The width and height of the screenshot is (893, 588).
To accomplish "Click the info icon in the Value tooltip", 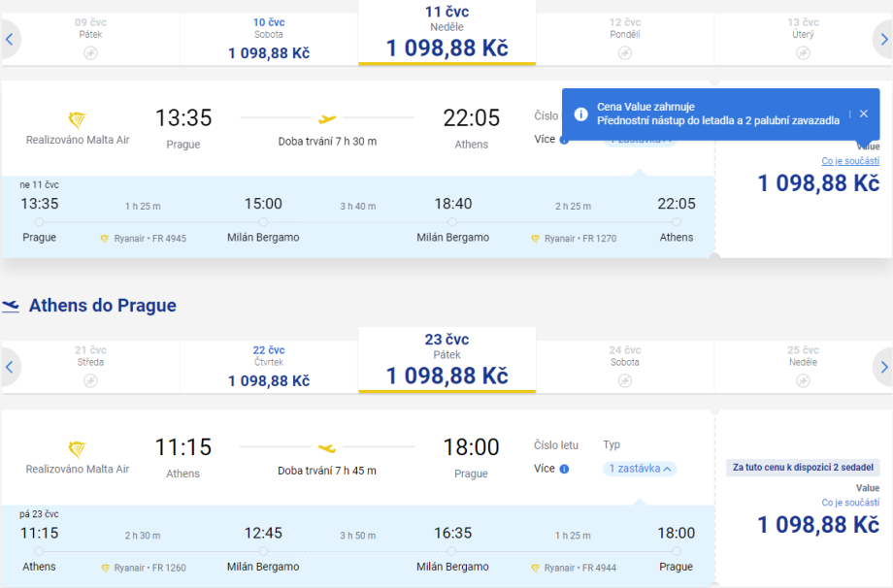I will tap(580, 114).
